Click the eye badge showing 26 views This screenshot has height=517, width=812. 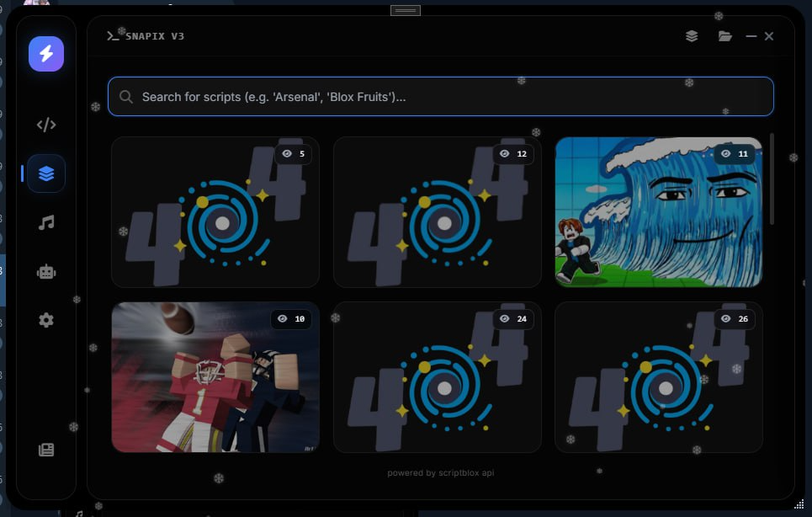[735, 319]
